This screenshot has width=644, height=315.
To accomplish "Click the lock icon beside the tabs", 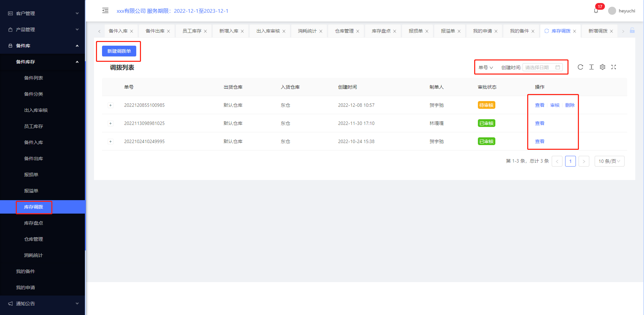I will (x=632, y=31).
